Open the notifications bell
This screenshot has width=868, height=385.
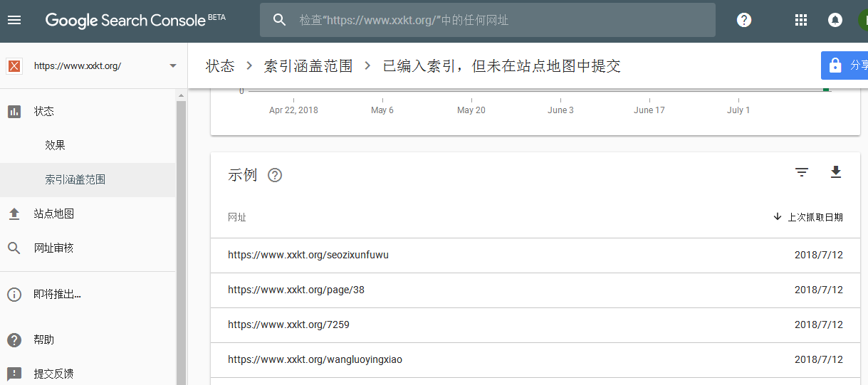coord(835,20)
